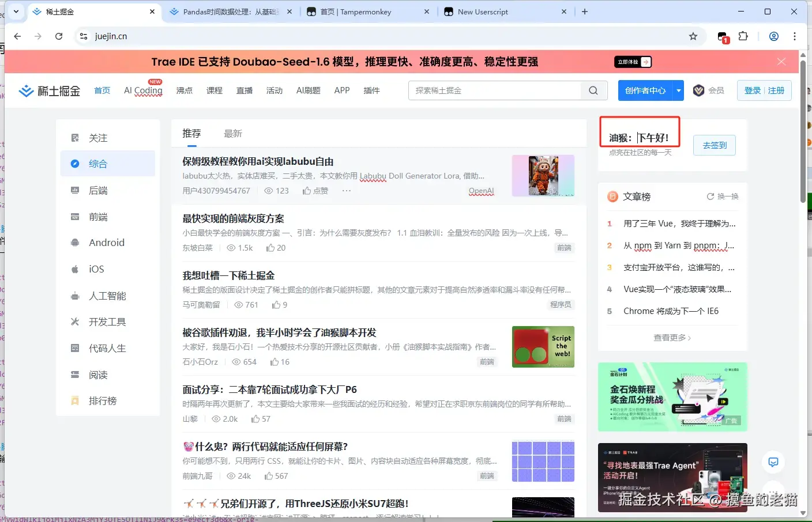Open the VIP 会员 badge icon
The image size is (812, 522).
(x=698, y=90)
